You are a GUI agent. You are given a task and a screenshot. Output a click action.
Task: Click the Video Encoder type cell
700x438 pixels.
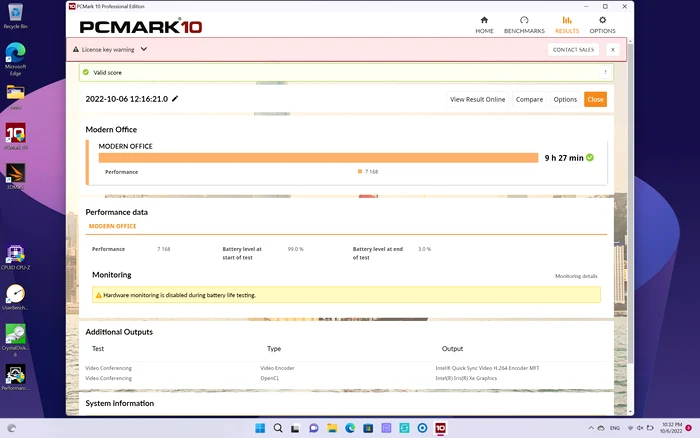point(277,368)
